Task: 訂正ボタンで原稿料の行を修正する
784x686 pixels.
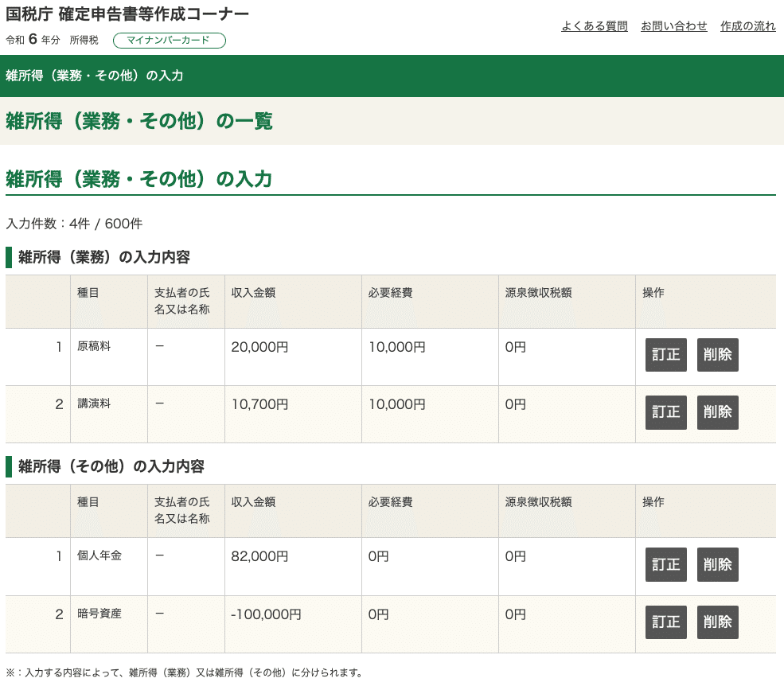Action: click(x=665, y=355)
